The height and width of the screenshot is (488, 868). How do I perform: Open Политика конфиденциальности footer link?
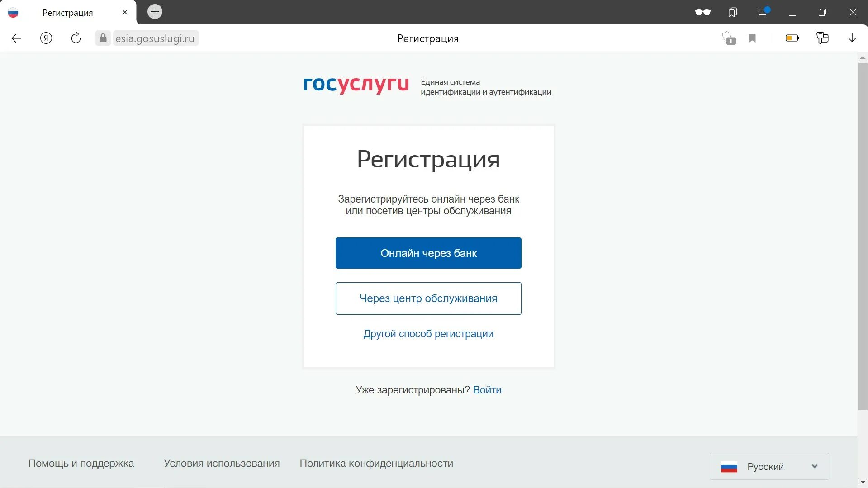click(x=376, y=464)
